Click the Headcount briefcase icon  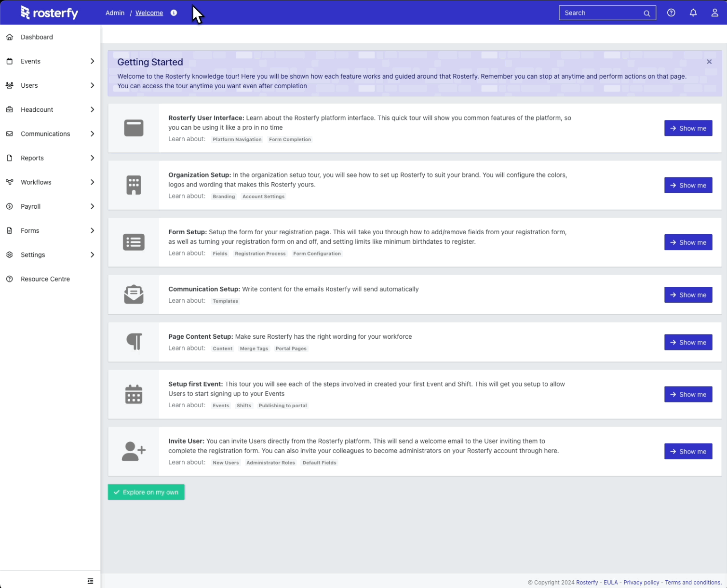tap(10, 109)
